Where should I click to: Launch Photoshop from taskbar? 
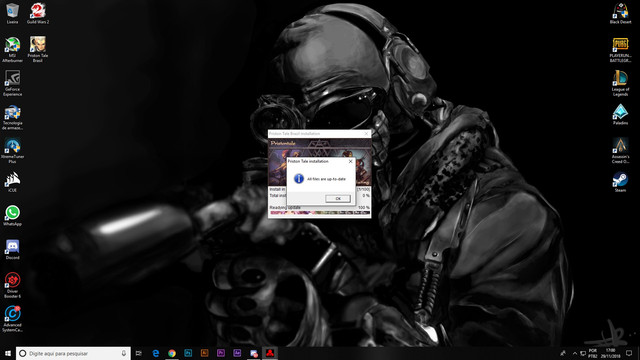point(188,353)
